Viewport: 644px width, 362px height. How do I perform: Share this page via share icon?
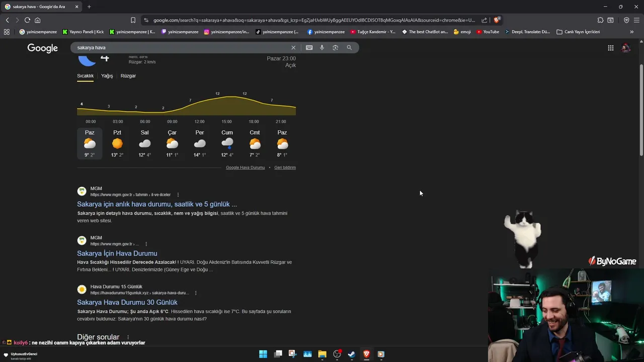point(484,20)
